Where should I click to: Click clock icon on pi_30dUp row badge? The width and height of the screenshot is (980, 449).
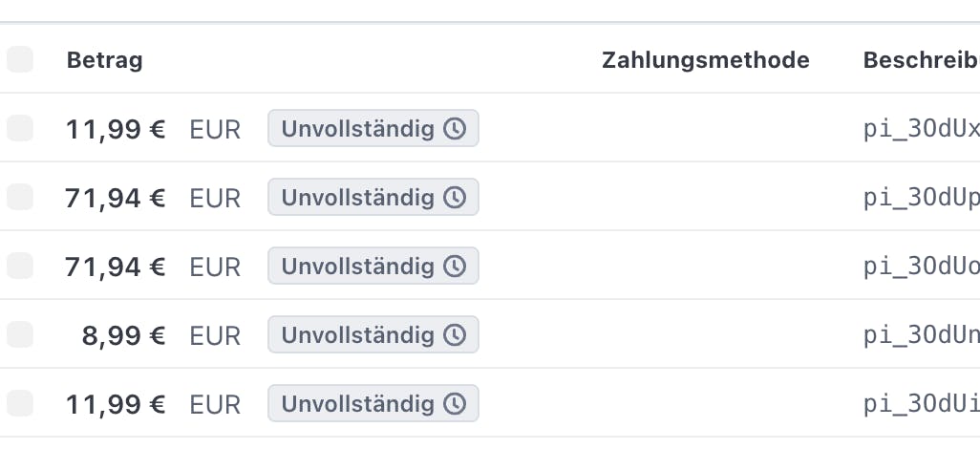coord(456,198)
